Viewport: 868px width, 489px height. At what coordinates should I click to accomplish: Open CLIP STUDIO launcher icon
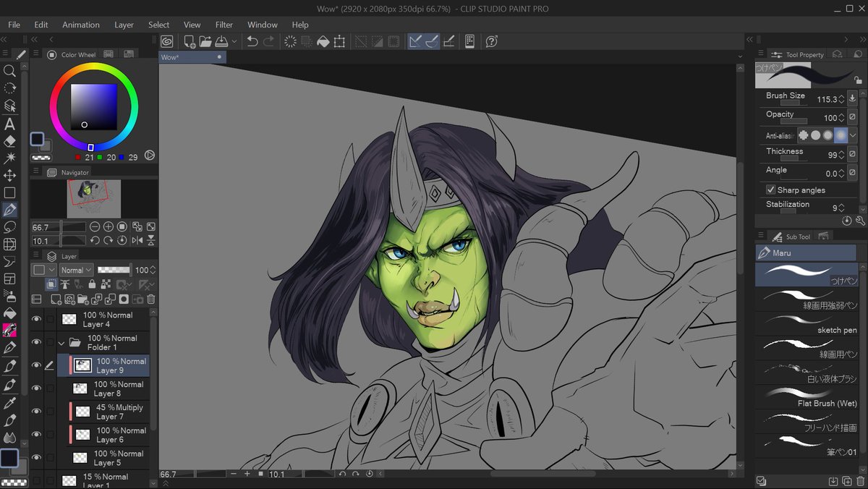point(166,41)
